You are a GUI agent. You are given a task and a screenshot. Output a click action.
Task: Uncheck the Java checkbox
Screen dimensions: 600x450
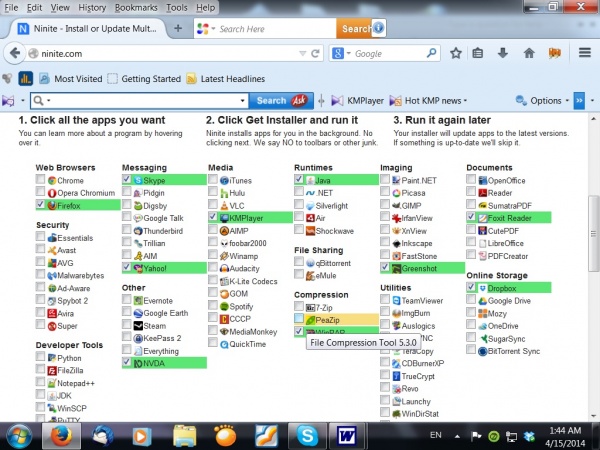(299, 179)
